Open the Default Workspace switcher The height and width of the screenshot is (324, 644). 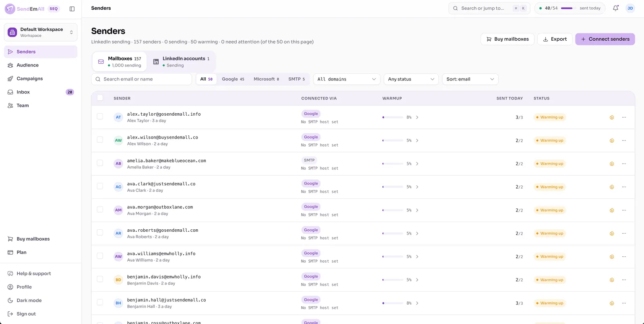(41, 32)
